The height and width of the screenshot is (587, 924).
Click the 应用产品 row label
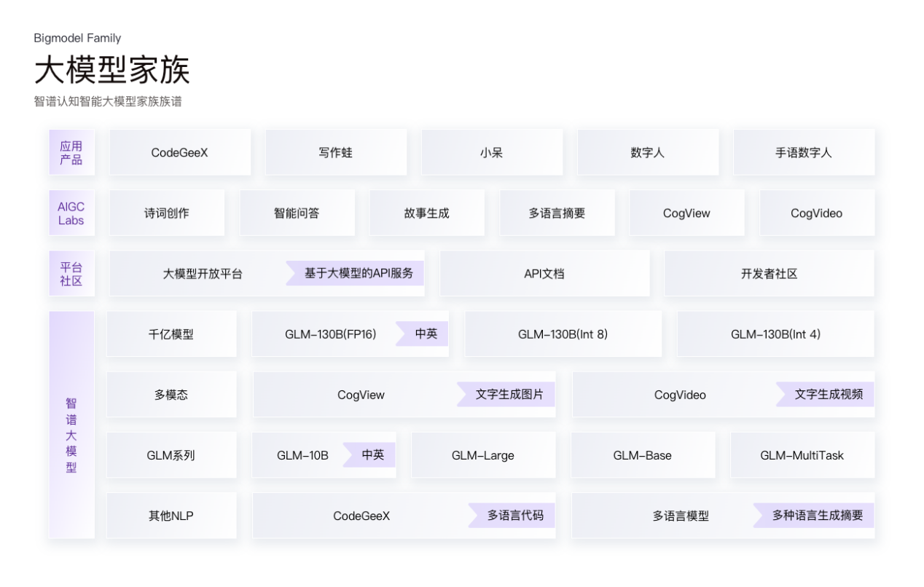pyautogui.click(x=71, y=152)
